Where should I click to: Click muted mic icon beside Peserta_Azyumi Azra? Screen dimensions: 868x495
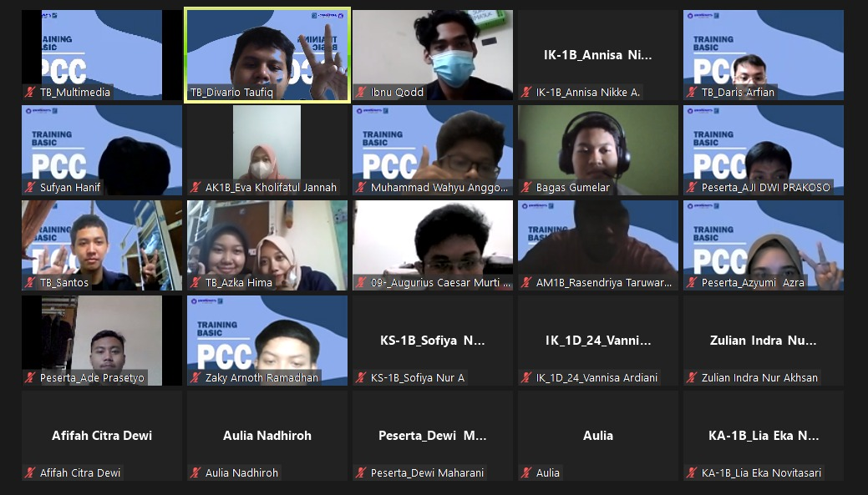click(x=692, y=283)
